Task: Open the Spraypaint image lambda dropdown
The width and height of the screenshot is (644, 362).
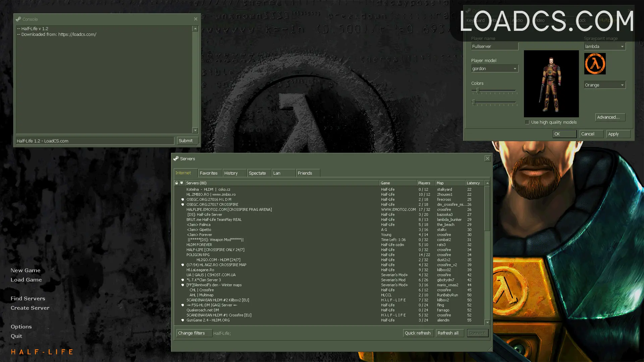Action: (x=604, y=47)
